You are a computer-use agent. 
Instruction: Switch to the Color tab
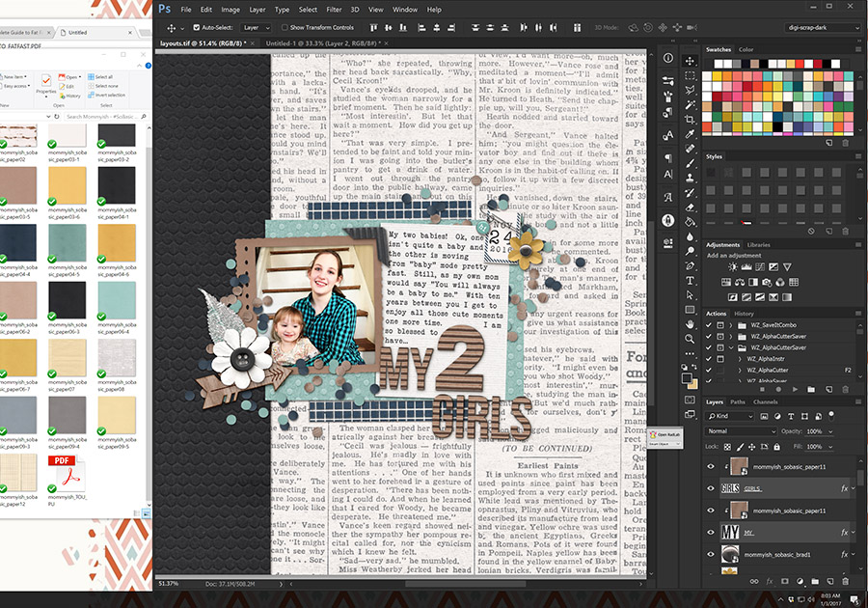[746, 49]
